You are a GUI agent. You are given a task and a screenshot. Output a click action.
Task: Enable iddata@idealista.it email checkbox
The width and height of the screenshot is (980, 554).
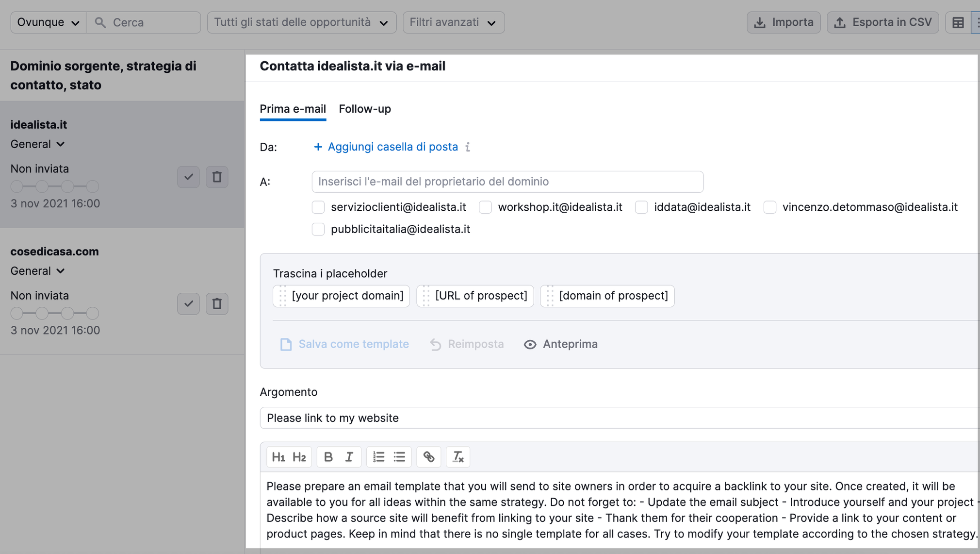[641, 207]
